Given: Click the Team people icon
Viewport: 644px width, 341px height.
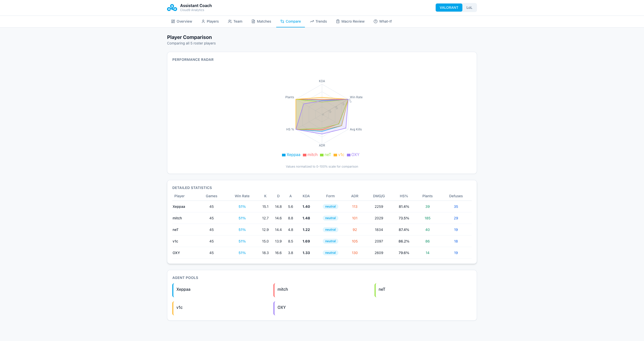Looking at the screenshot, I should [x=230, y=21].
